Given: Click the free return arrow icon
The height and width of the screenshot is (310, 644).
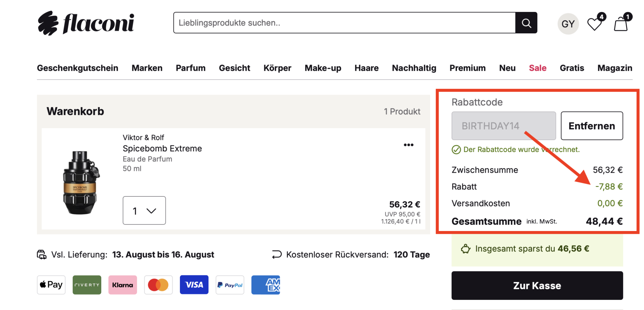Looking at the screenshot, I should 277,254.
